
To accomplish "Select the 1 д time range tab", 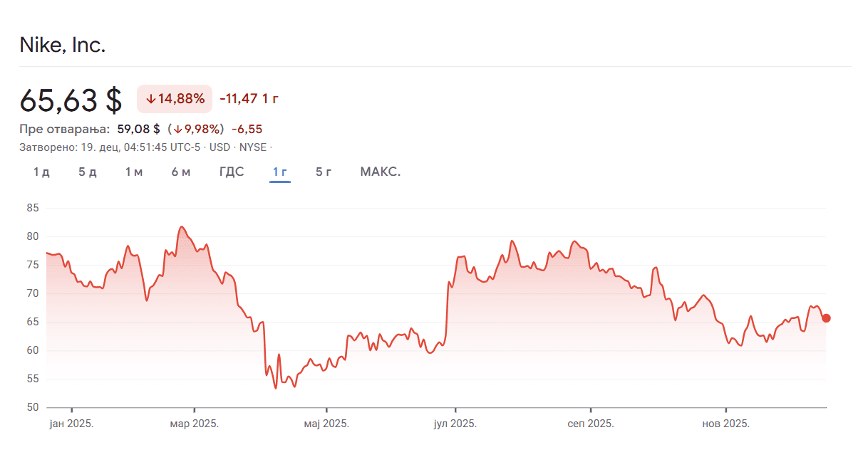I will 41,172.
